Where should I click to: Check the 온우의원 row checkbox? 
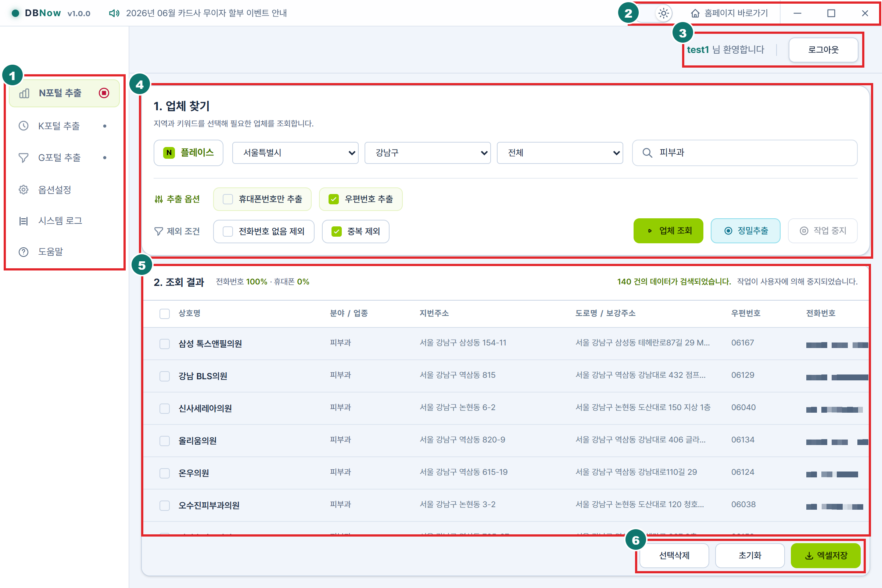[x=165, y=473]
